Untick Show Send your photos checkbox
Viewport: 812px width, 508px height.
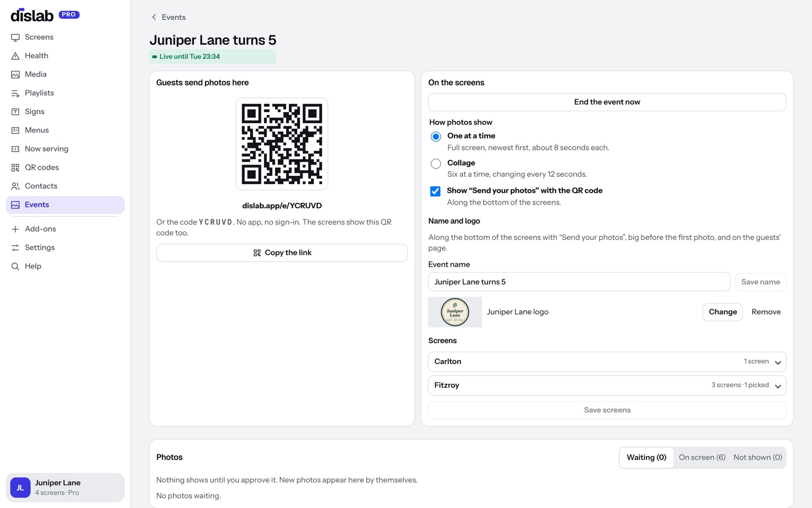(x=435, y=191)
